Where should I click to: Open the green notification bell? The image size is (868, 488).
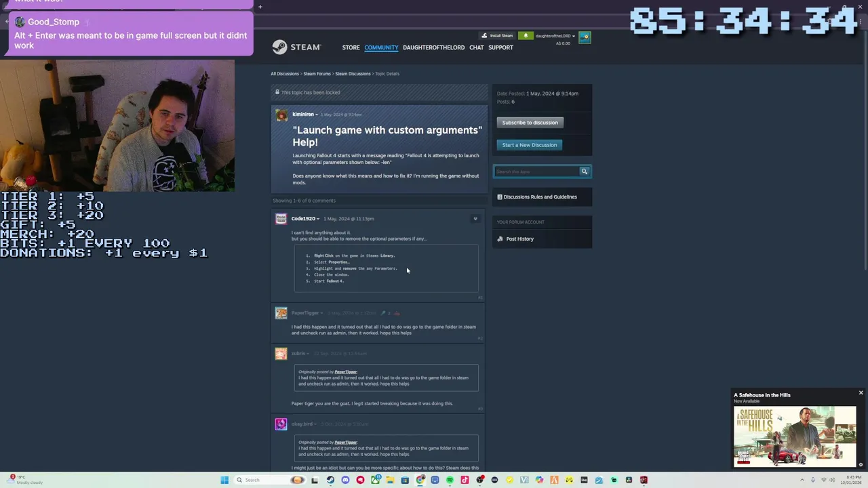pyautogui.click(x=525, y=35)
